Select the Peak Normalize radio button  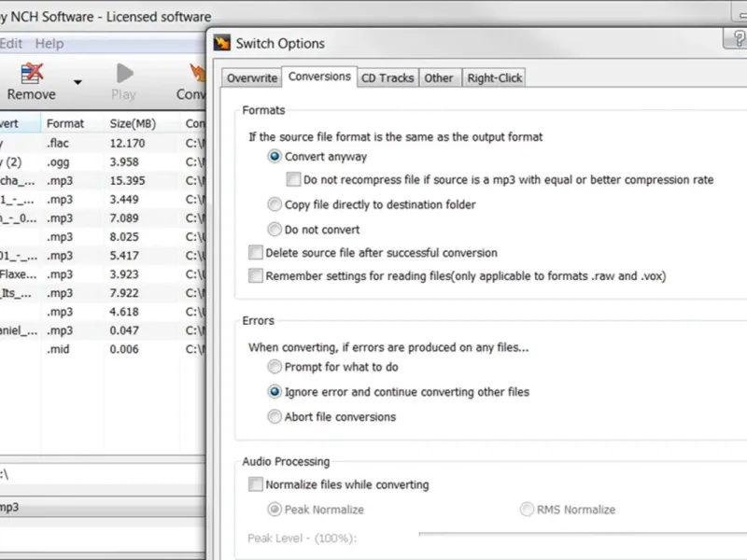pyautogui.click(x=275, y=509)
